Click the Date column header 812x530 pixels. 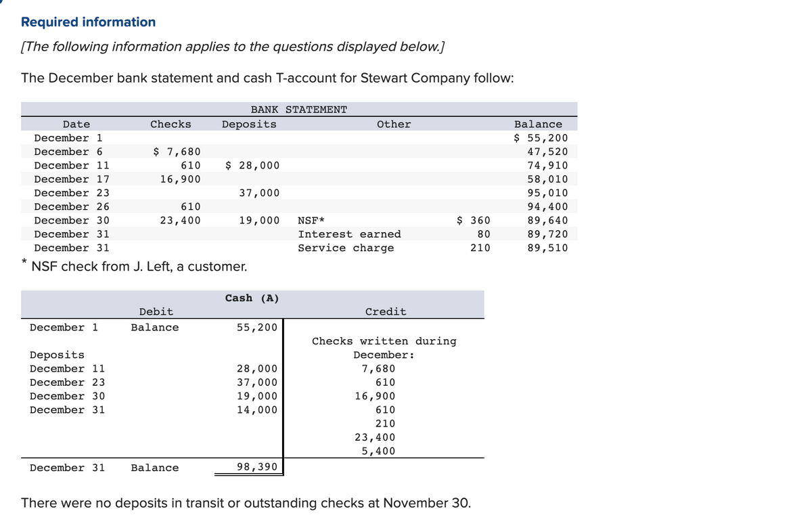[x=76, y=124]
